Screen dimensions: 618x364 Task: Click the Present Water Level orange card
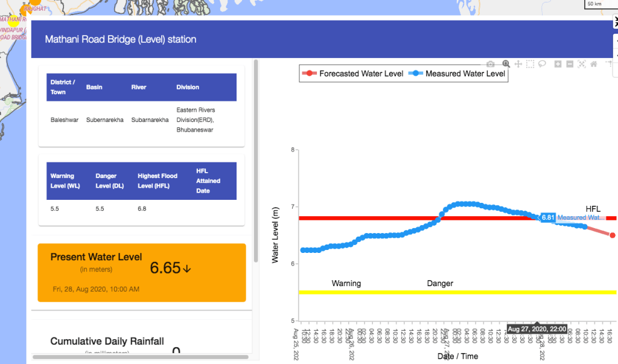coord(142,272)
